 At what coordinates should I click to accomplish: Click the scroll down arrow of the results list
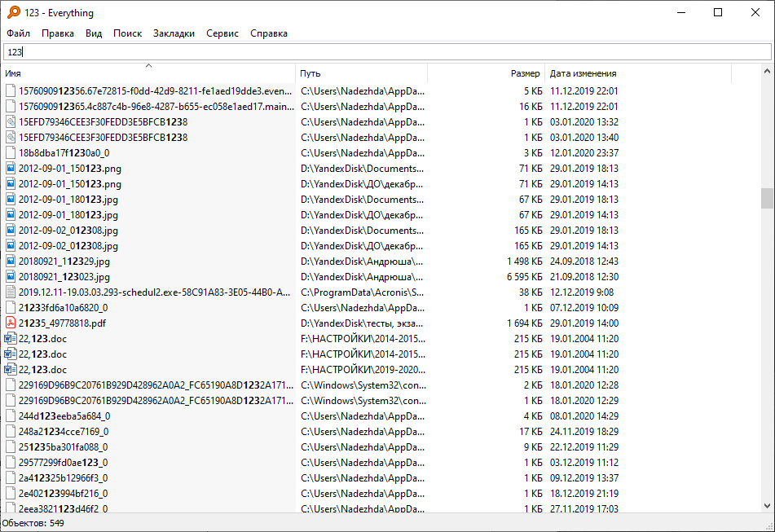[767, 505]
